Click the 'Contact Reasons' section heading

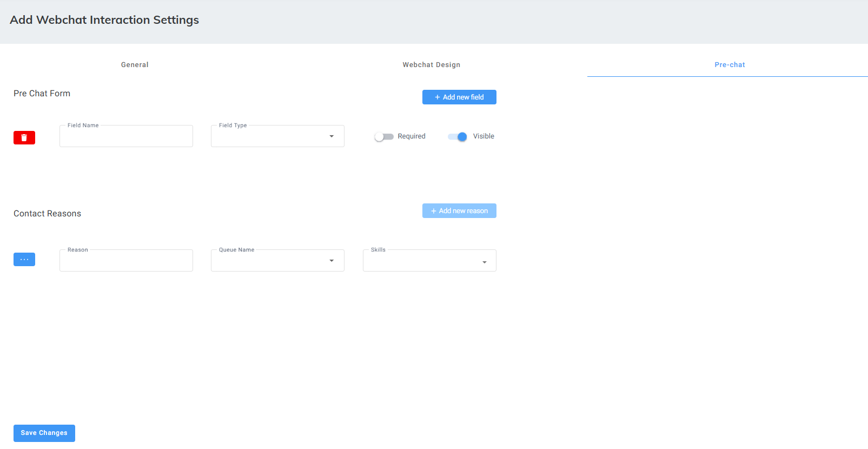tap(48, 214)
